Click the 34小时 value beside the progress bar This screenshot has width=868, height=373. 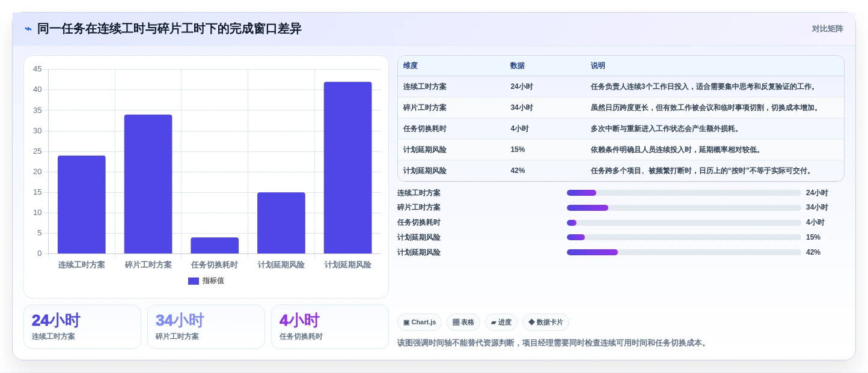coord(817,208)
